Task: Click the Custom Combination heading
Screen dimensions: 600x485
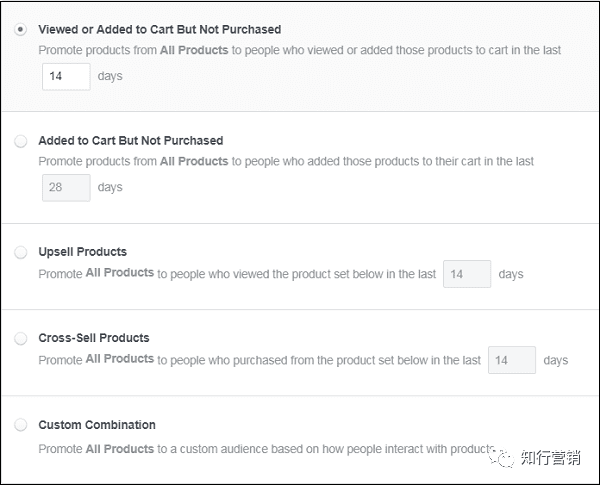Action: 97,425
